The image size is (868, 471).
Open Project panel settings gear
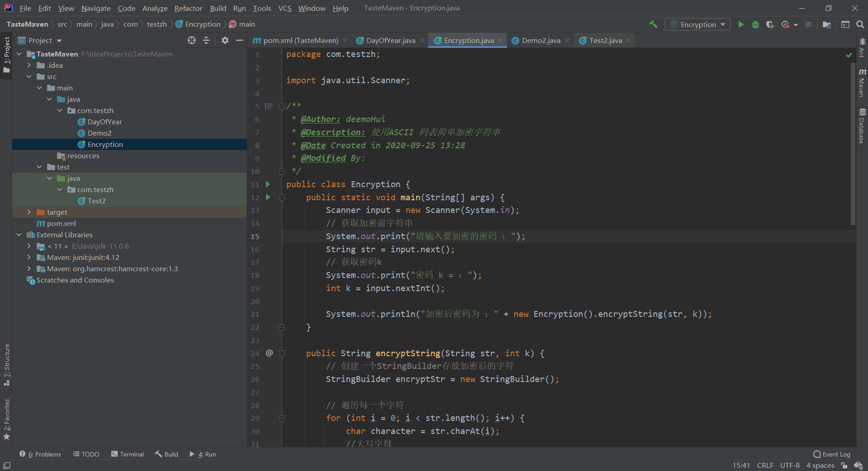point(225,40)
